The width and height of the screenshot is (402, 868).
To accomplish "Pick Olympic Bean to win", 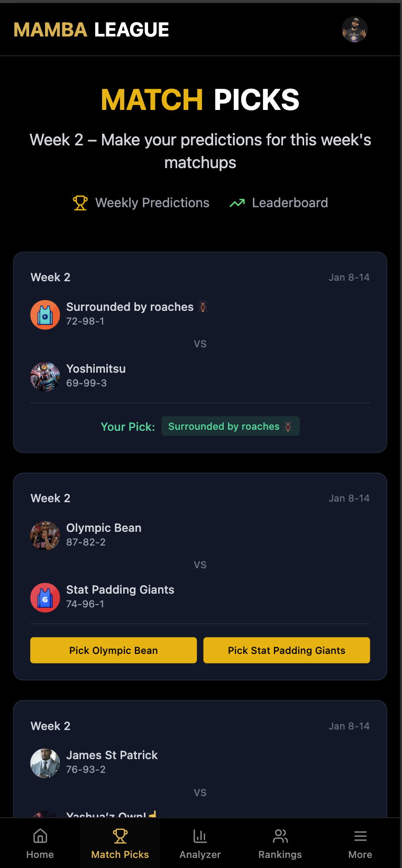I will pos(113,650).
